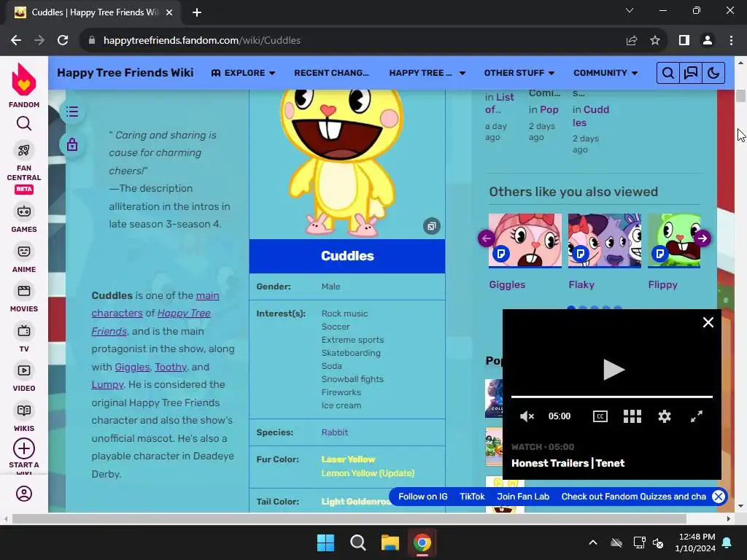Go back in browser history

tap(16, 41)
